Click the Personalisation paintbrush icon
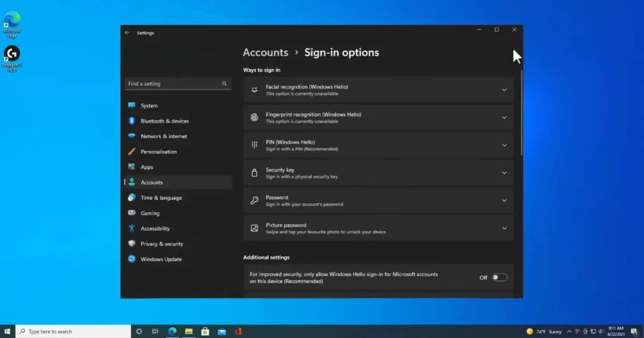Screen dimensions: 644x338 [132, 151]
